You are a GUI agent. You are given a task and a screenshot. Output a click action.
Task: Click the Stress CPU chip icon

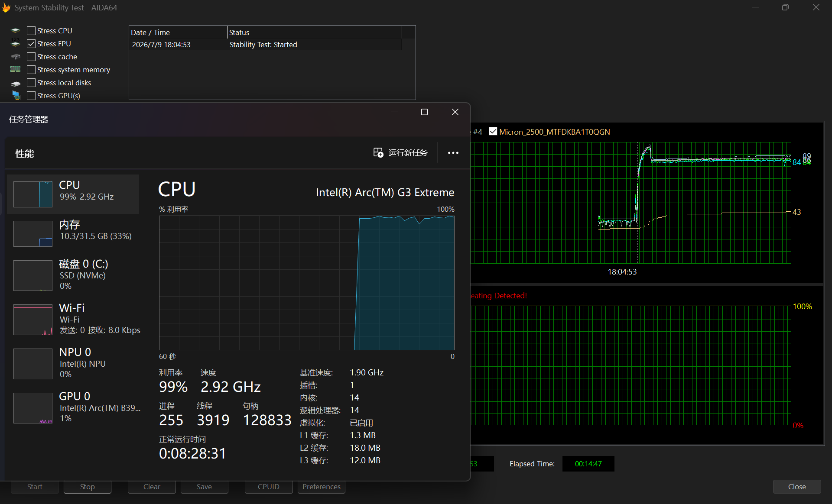[x=16, y=31]
